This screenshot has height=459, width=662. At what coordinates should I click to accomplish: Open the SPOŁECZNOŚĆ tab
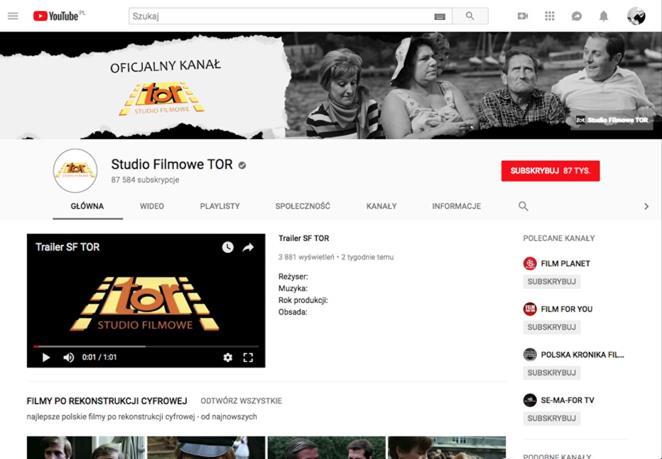tap(303, 206)
